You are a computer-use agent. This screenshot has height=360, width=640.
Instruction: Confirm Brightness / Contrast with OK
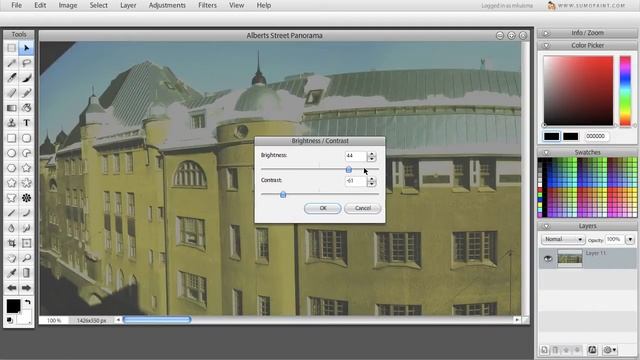pos(322,208)
